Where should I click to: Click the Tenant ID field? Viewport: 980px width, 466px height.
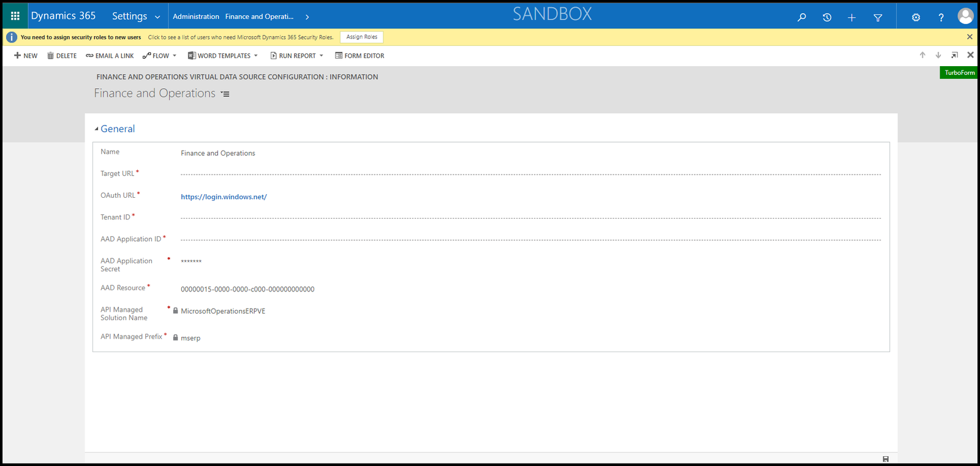(x=530, y=217)
